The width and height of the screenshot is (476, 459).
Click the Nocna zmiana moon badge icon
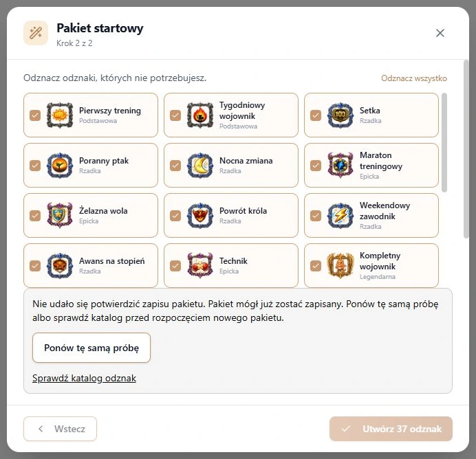[x=200, y=166]
